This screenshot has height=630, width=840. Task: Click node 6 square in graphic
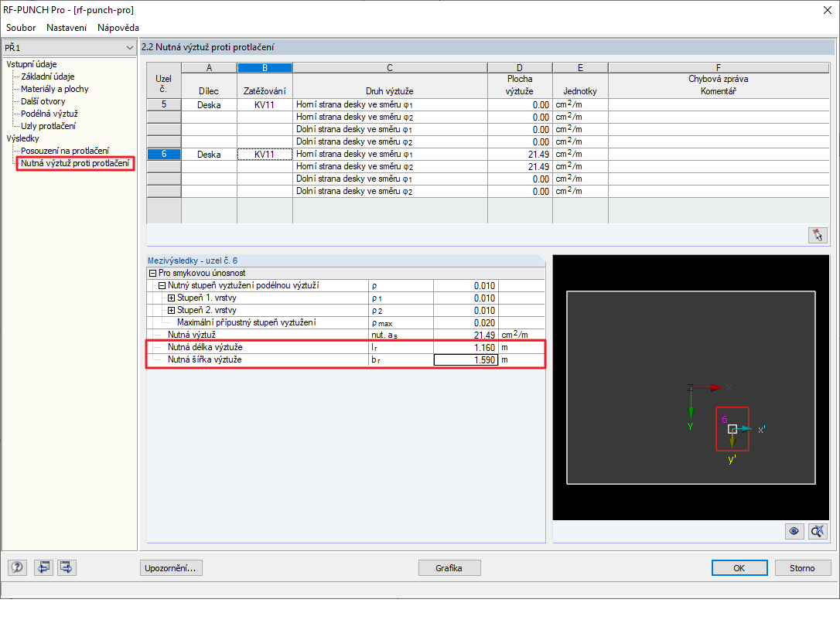(x=732, y=429)
